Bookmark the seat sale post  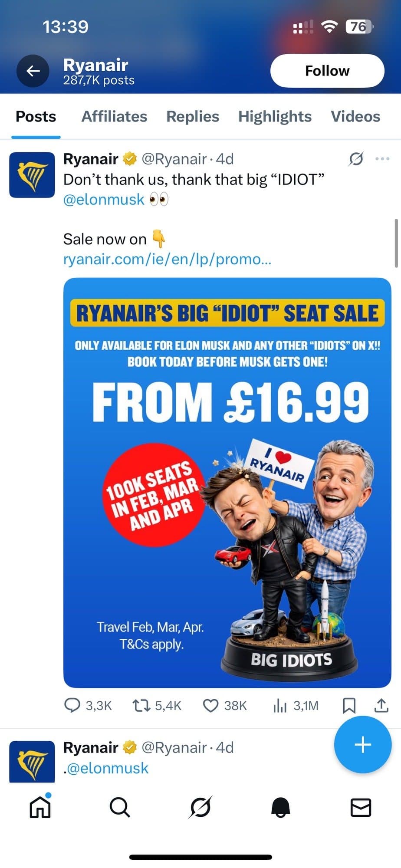pyautogui.click(x=349, y=706)
